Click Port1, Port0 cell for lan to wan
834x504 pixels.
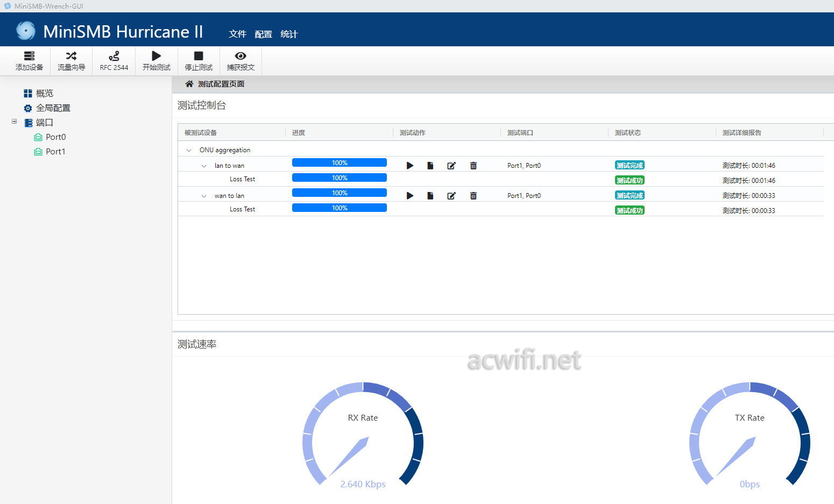[524, 166]
